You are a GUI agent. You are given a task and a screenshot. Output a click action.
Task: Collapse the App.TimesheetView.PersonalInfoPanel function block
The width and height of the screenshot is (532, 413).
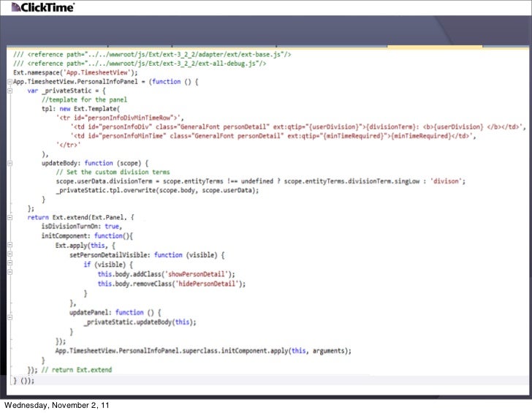point(9,82)
